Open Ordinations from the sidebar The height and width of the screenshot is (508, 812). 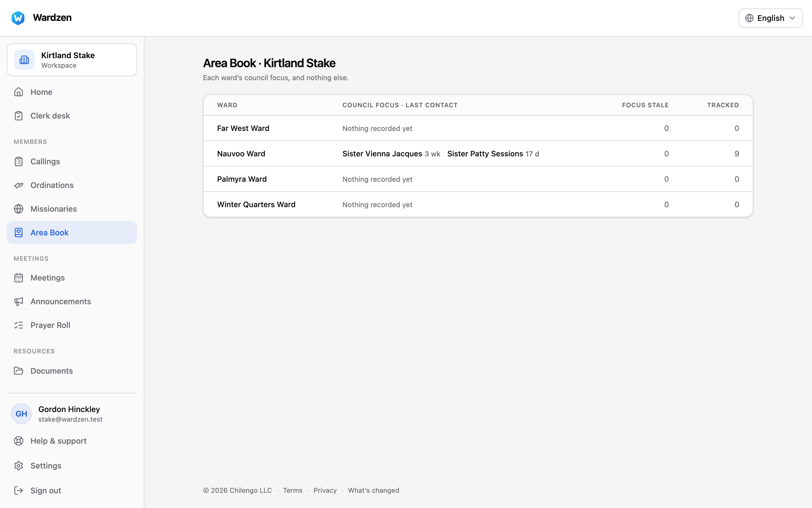pos(72,185)
